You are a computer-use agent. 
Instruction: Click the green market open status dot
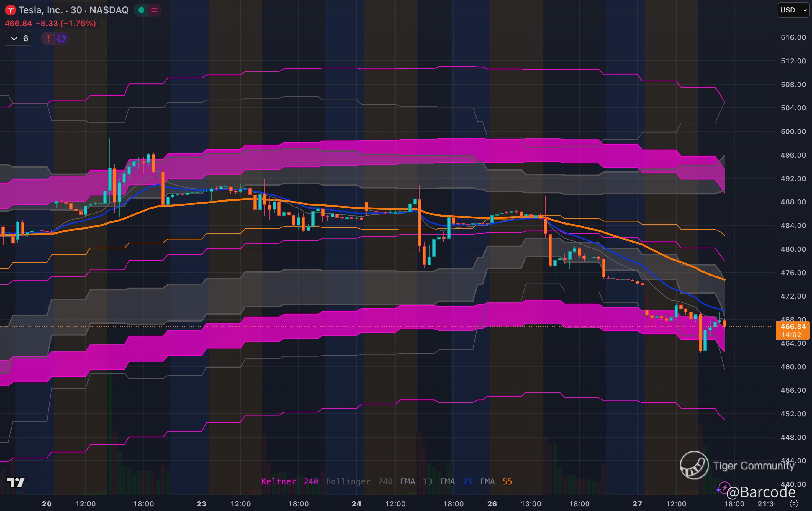pos(141,10)
